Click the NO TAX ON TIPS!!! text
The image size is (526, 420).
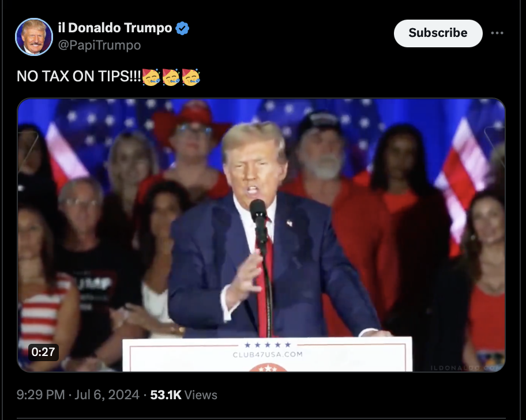79,77
